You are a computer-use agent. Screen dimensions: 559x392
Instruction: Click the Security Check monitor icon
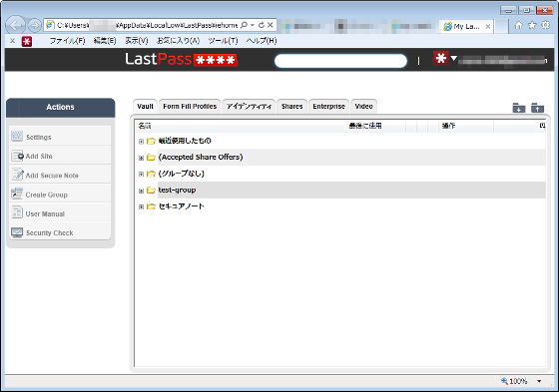[x=17, y=232]
